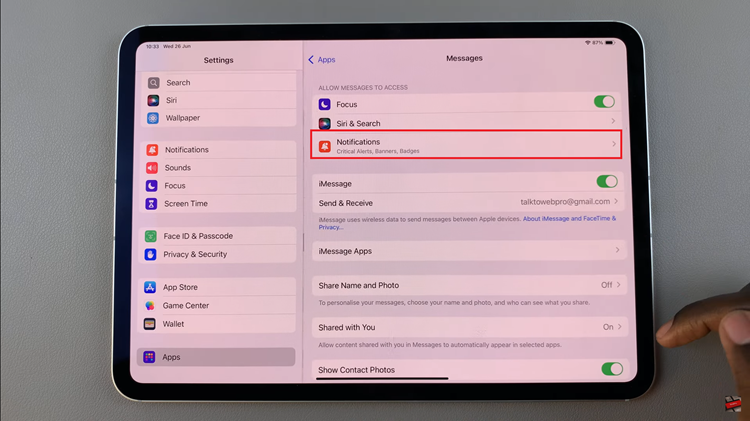The height and width of the screenshot is (421, 750).
Task: Tap the Focus moon icon in Messages pane
Action: click(x=324, y=104)
